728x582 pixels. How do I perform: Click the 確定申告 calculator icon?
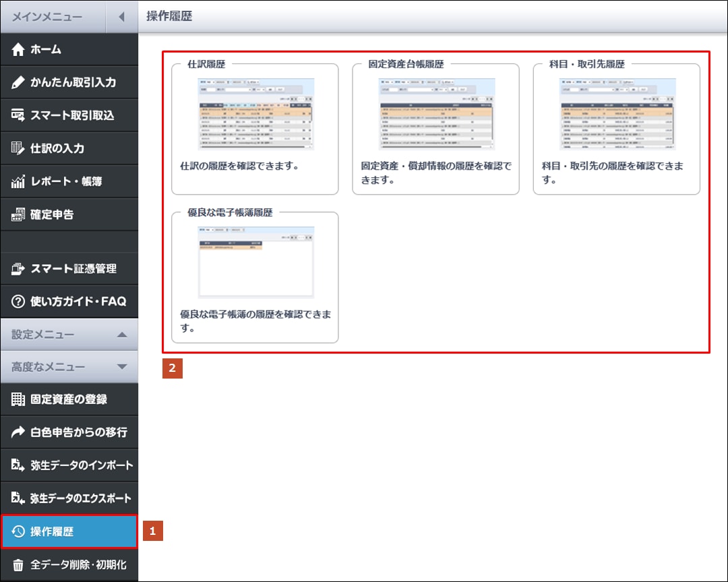pos(18,214)
